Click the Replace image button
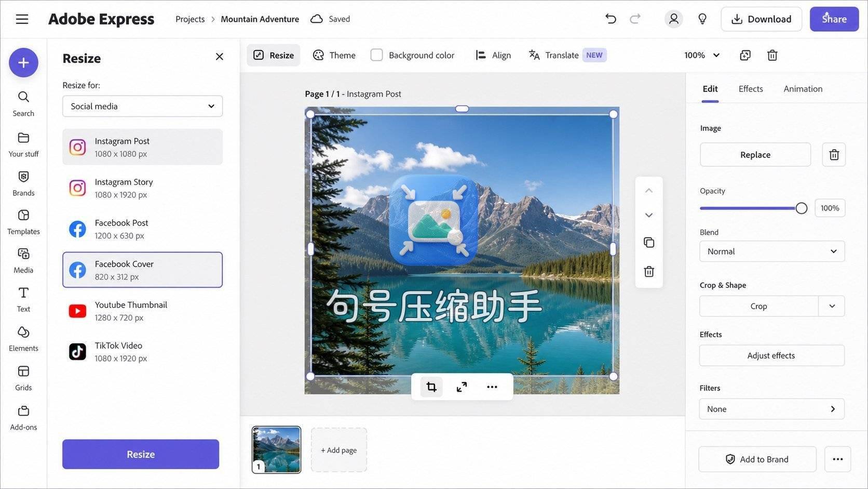The height and width of the screenshot is (489, 868). point(755,155)
